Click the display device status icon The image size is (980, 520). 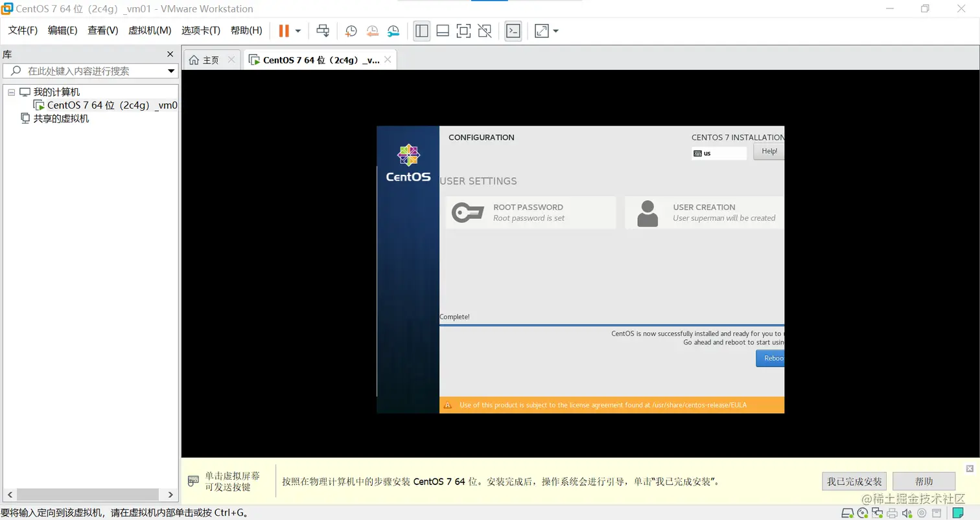coord(936,514)
